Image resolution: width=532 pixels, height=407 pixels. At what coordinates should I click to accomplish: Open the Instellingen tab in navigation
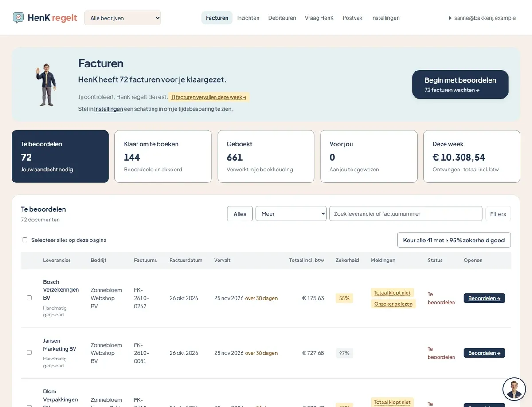click(x=385, y=18)
